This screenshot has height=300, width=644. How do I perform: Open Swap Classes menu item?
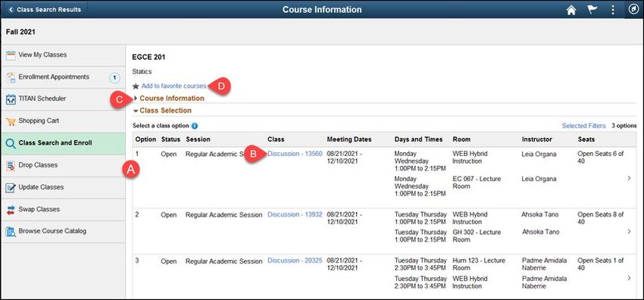[x=63, y=210]
